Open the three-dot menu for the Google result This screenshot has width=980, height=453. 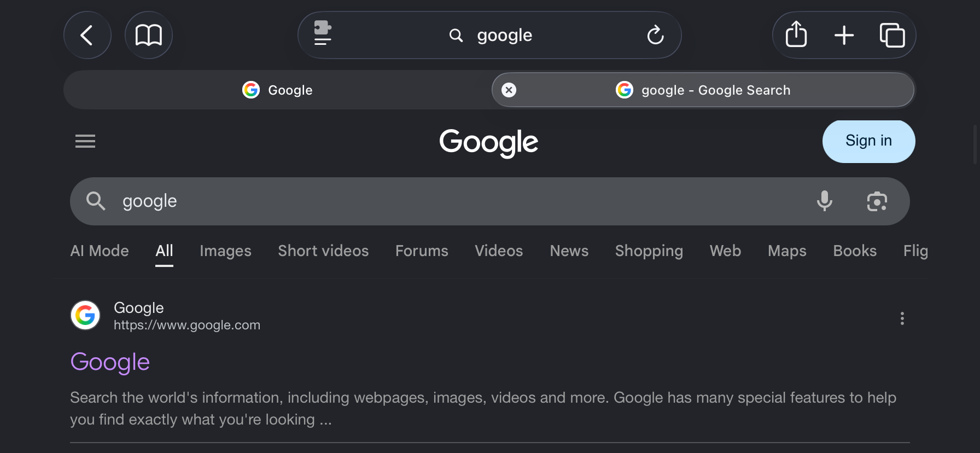(x=902, y=318)
